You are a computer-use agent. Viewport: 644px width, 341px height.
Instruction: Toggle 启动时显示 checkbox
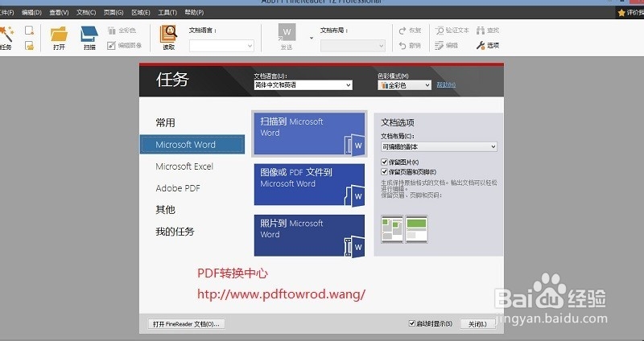[411, 323]
